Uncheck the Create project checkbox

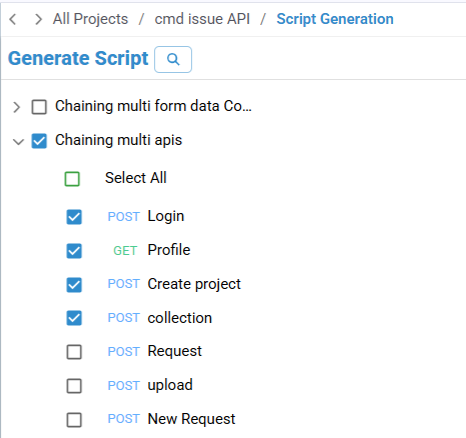pos(74,285)
